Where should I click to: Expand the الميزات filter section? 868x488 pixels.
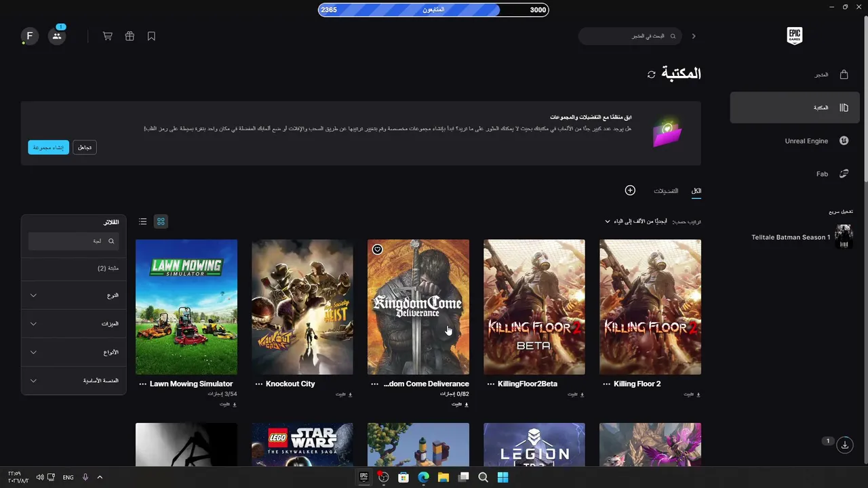click(x=74, y=324)
